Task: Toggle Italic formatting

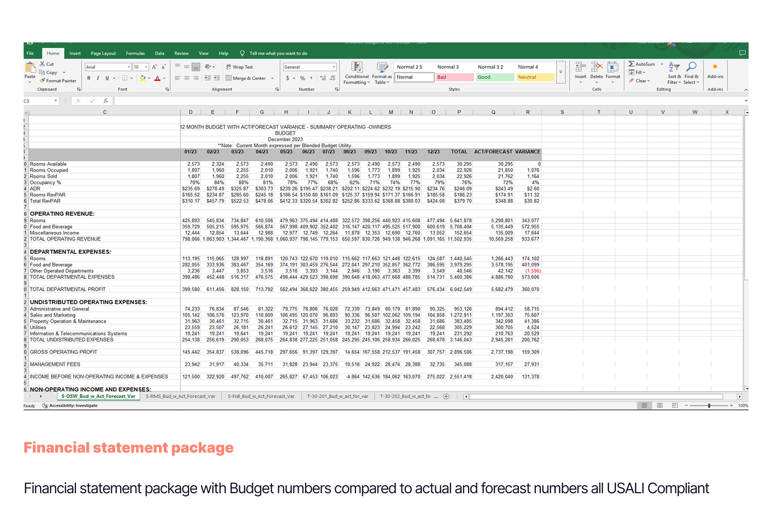Action: pyautogui.click(x=97, y=78)
